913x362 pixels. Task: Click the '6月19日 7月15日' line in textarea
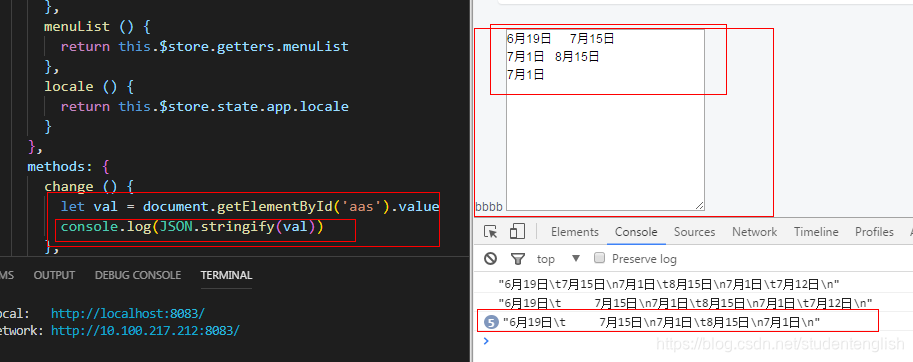pos(560,39)
